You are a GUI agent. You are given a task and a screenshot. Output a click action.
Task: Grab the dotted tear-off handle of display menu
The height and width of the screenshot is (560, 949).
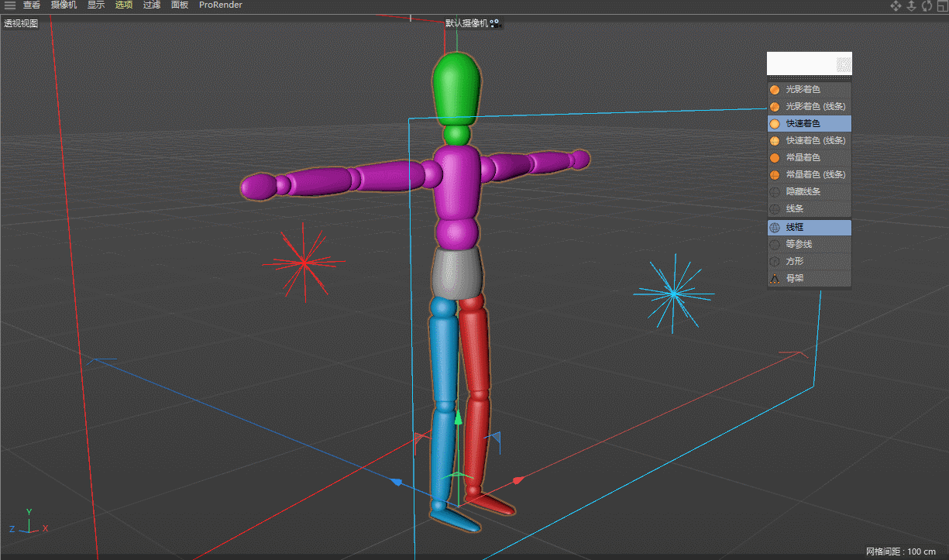tap(810, 78)
